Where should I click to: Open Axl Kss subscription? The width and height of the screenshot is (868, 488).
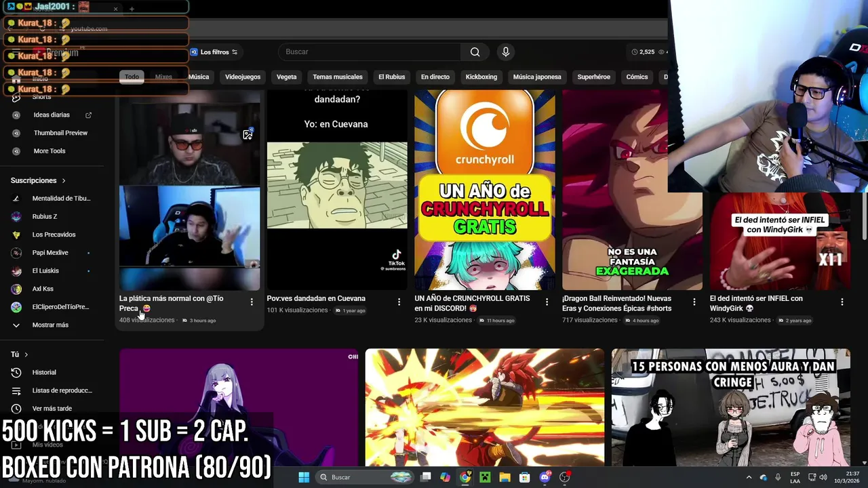[x=43, y=289]
